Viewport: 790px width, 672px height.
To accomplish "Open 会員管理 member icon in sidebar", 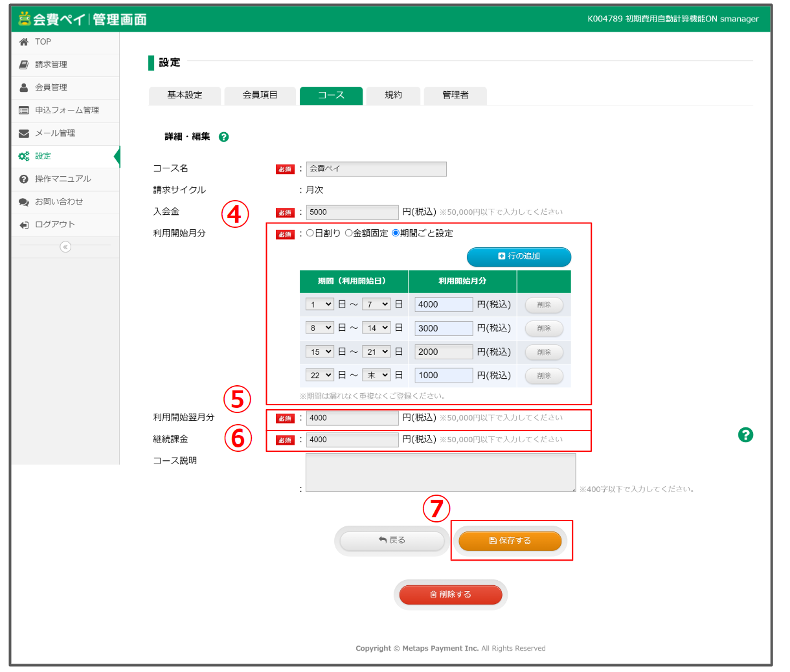I will coord(24,87).
